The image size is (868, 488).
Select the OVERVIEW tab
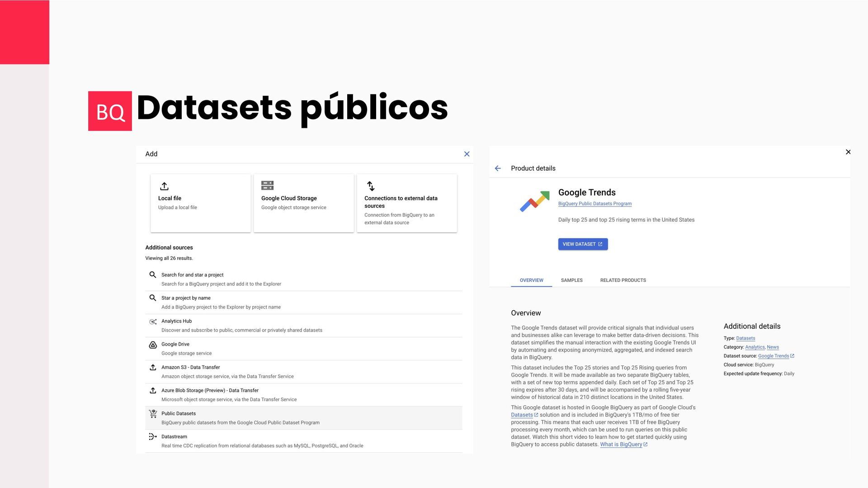pyautogui.click(x=531, y=281)
